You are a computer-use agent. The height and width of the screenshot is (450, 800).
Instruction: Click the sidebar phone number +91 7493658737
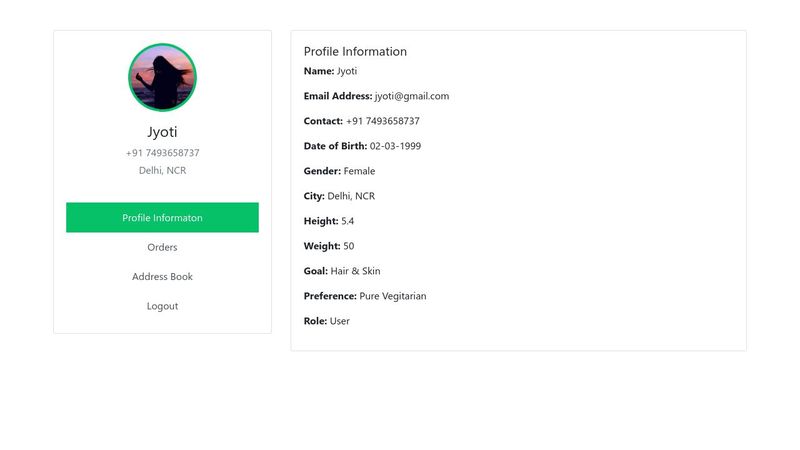[162, 153]
